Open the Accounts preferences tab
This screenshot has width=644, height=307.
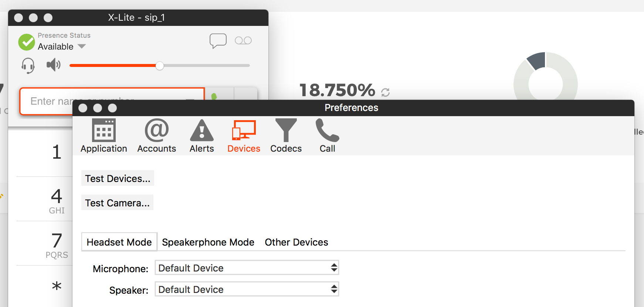157,136
